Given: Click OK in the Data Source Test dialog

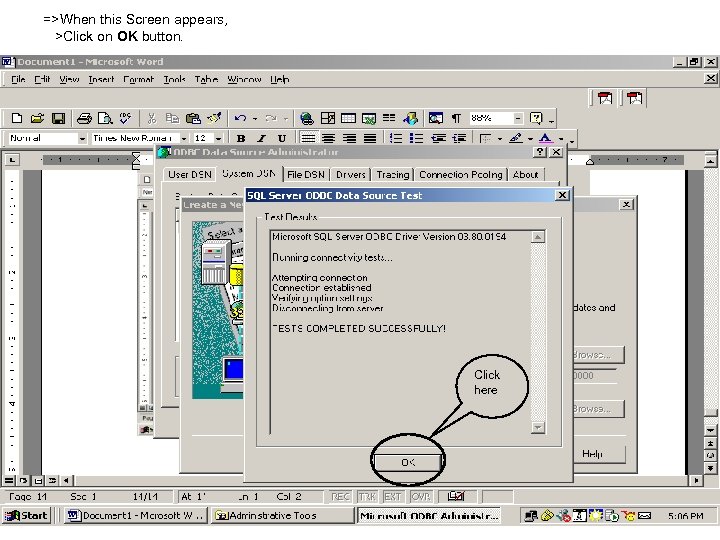Looking at the screenshot, I should 408,462.
